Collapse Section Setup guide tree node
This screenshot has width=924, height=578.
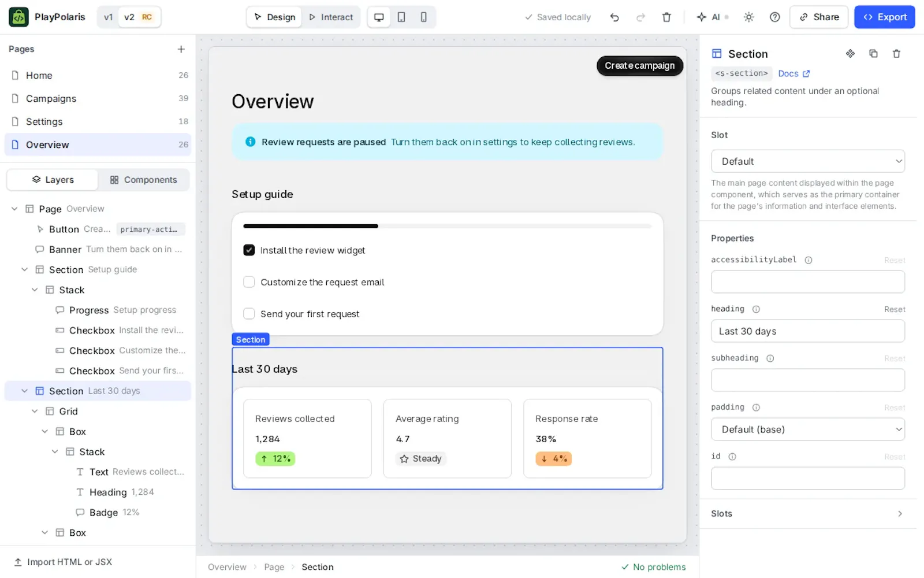click(24, 269)
